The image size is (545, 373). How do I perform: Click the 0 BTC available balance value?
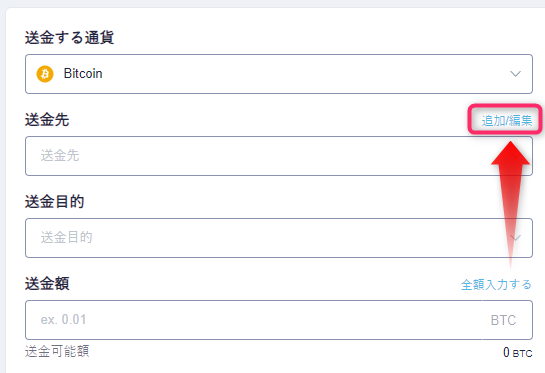[x=518, y=352]
